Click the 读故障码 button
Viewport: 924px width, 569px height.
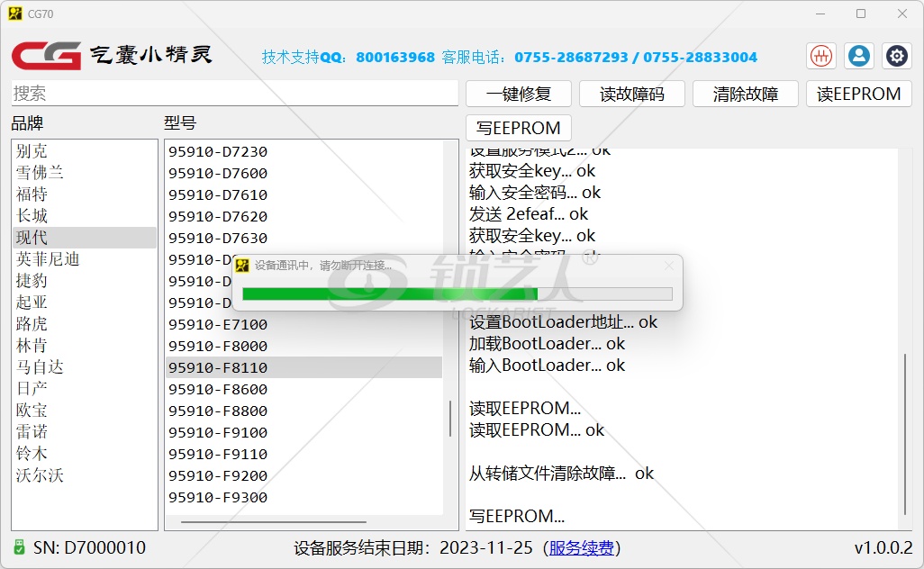pyautogui.click(x=631, y=95)
